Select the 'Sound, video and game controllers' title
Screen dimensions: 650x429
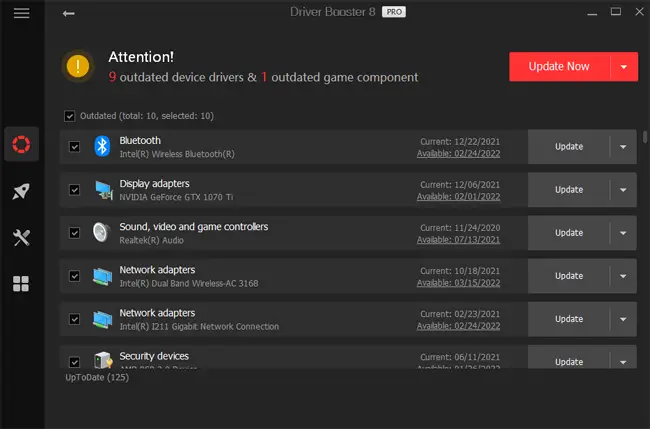click(x=194, y=227)
